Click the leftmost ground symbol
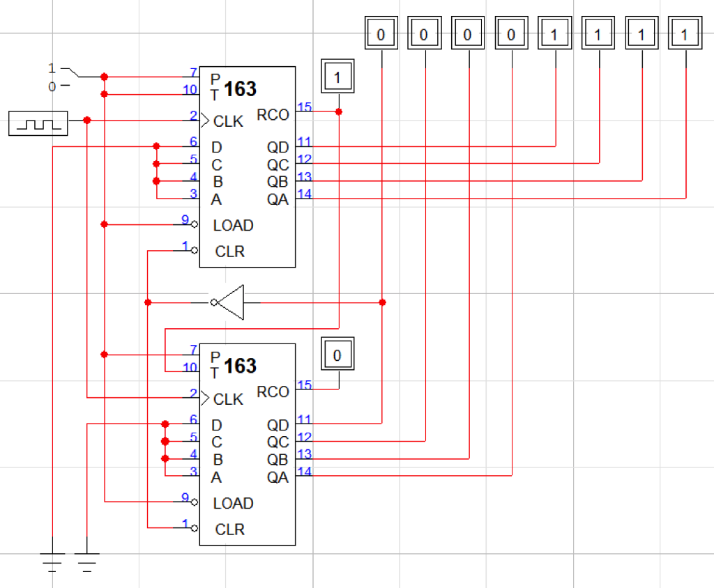714x588 pixels. pos(52,557)
